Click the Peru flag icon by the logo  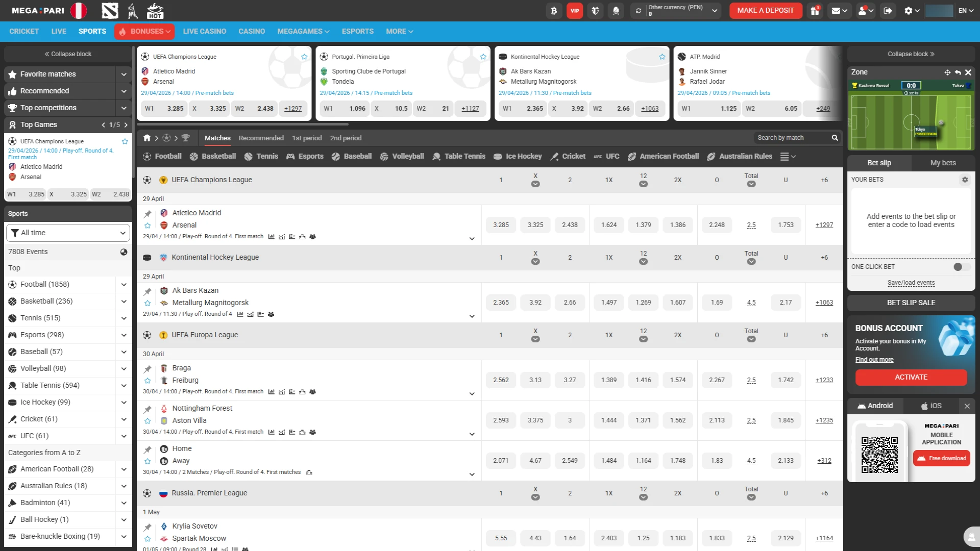tap(79, 10)
